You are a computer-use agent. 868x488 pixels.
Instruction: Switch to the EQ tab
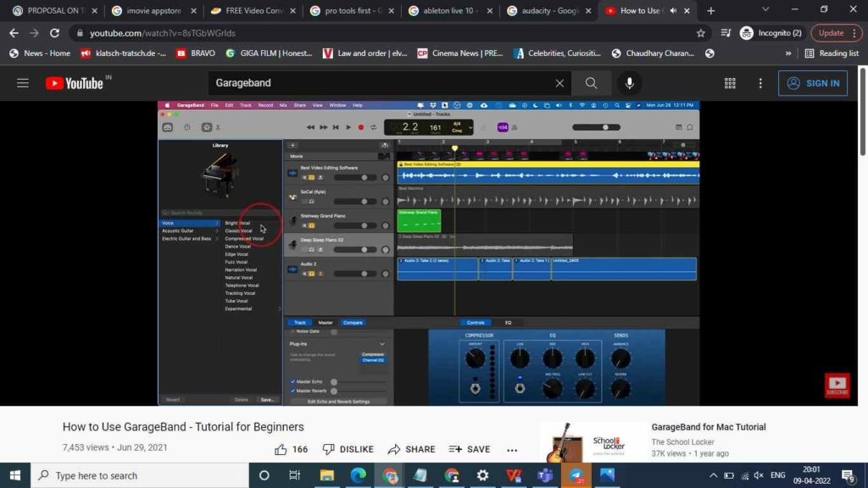pos(509,323)
